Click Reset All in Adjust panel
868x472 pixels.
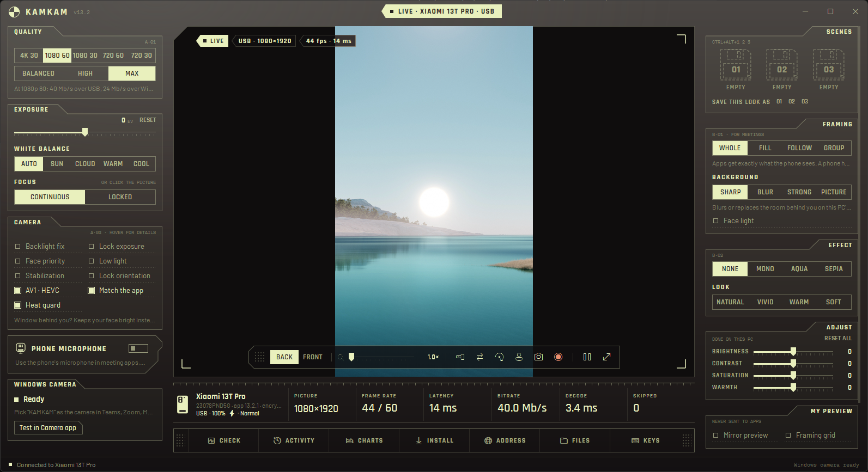coord(838,339)
